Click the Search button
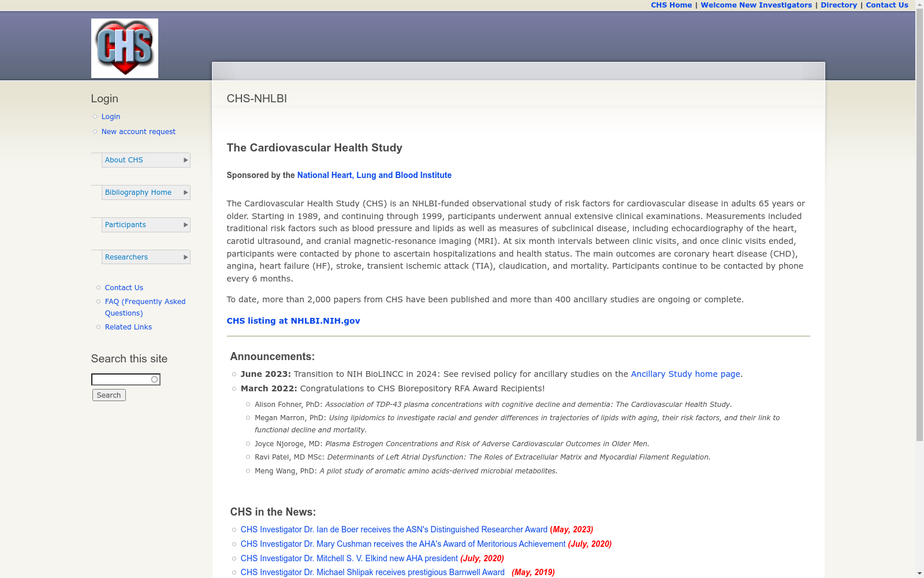This screenshot has width=924, height=578. tap(109, 395)
